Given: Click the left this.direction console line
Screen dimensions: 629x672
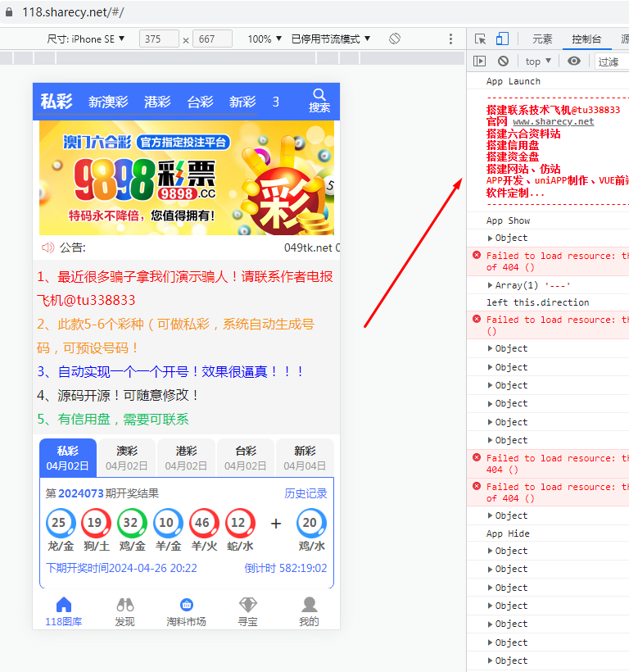Looking at the screenshot, I should [x=537, y=302].
